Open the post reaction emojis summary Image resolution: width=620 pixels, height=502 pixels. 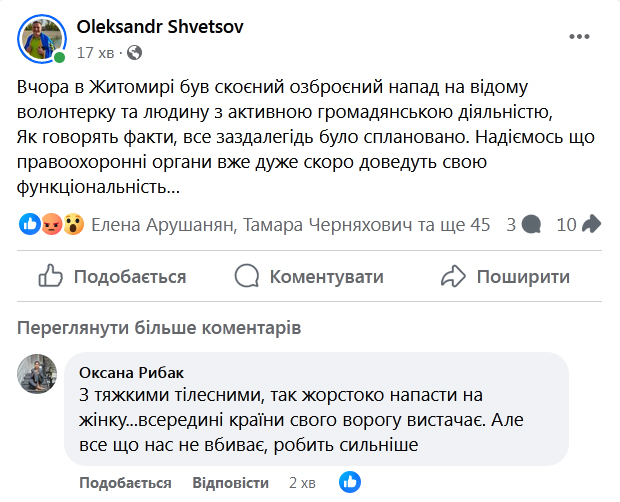click(51, 225)
